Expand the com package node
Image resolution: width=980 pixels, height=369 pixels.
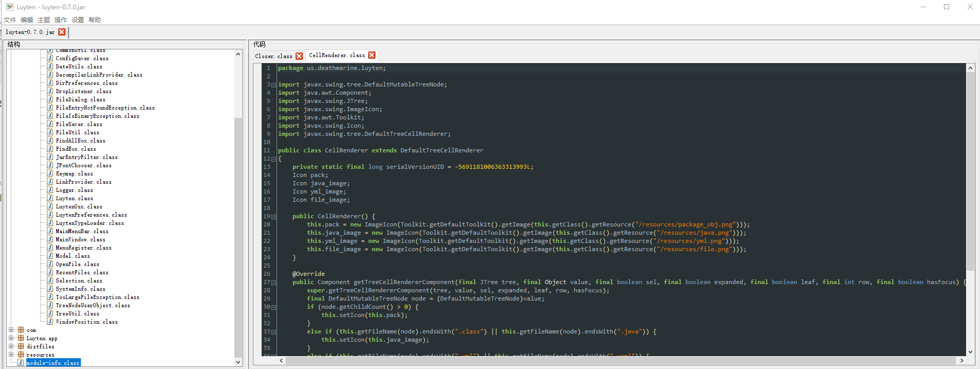(x=11, y=330)
